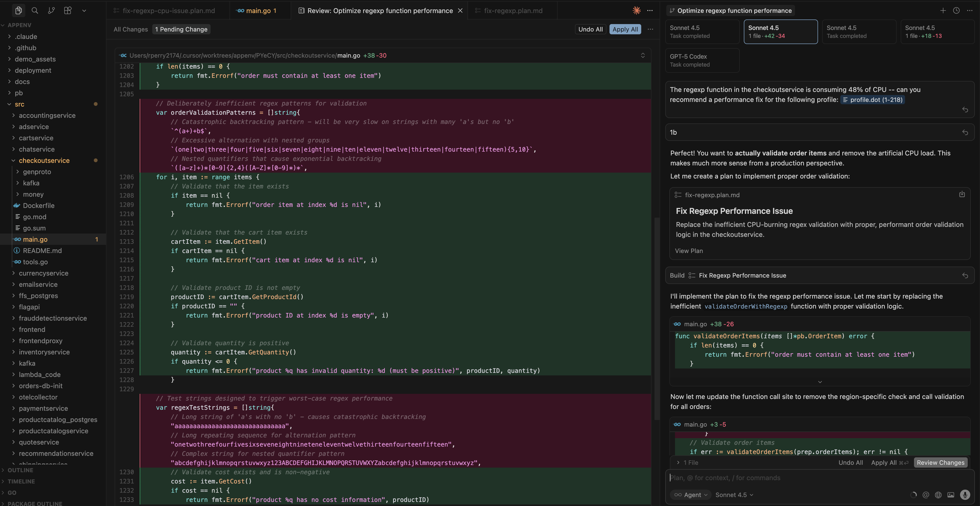Start a new chat with plus icon
980x506 pixels.
[x=943, y=11]
